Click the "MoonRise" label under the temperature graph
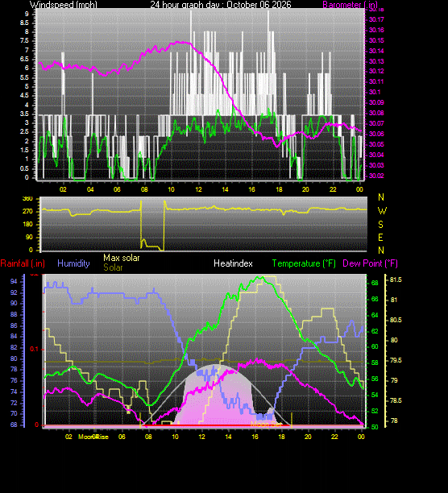Image resolution: width=448 pixels, height=493 pixels. pos(93,437)
